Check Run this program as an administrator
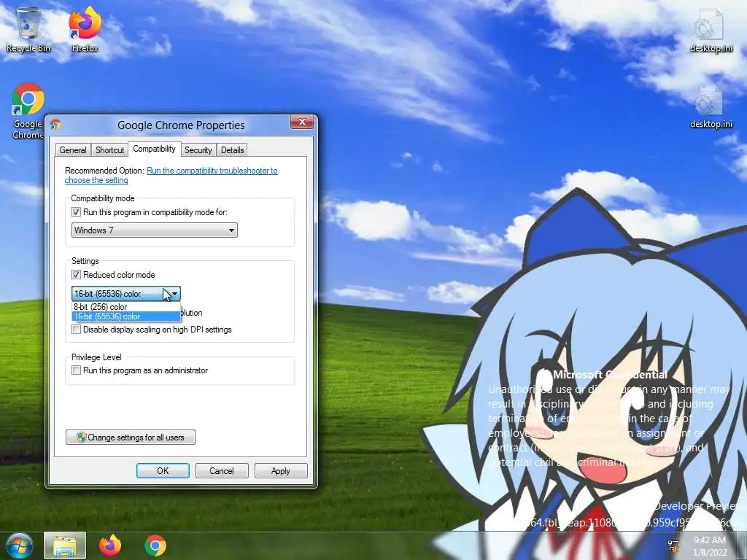This screenshot has height=560, width=747. (x=76, y=370)
